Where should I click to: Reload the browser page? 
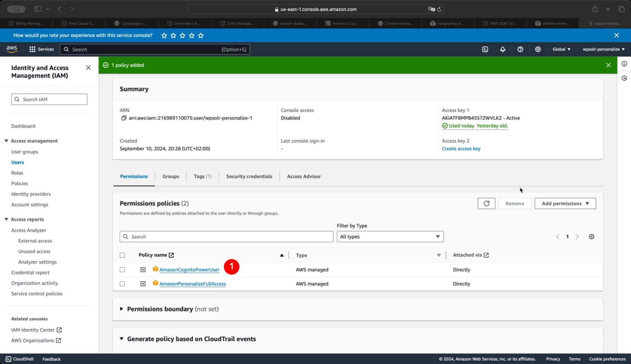pyautogui.click(x=439, y=10)
